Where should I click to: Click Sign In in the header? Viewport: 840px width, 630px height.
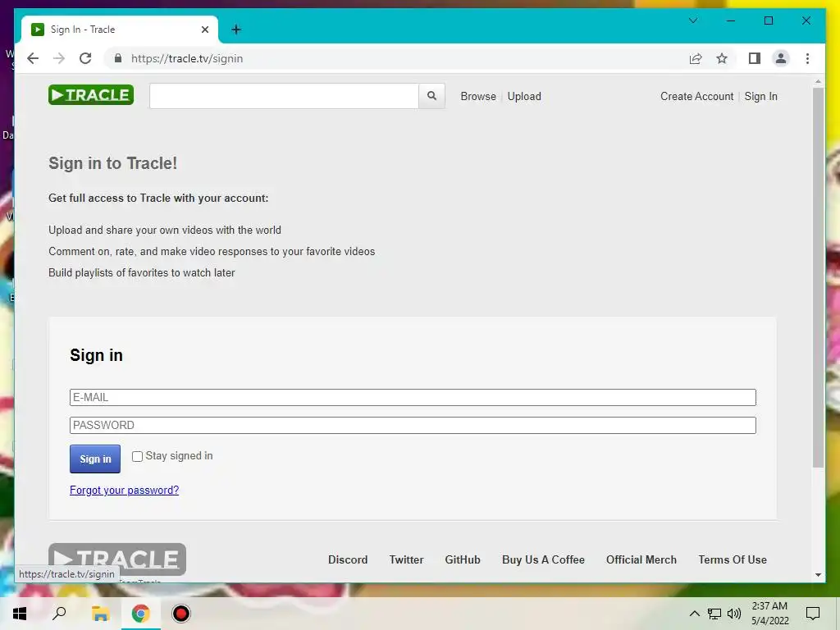pos(760,97)
